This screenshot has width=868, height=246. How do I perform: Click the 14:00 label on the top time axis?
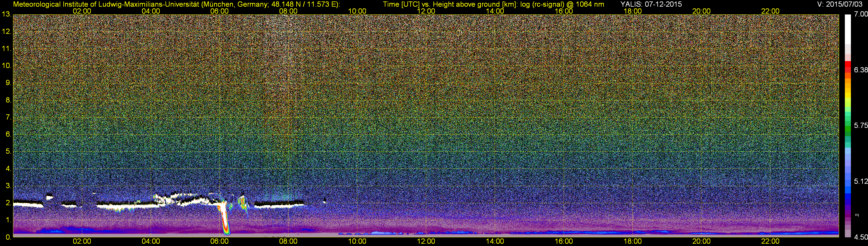495,11
